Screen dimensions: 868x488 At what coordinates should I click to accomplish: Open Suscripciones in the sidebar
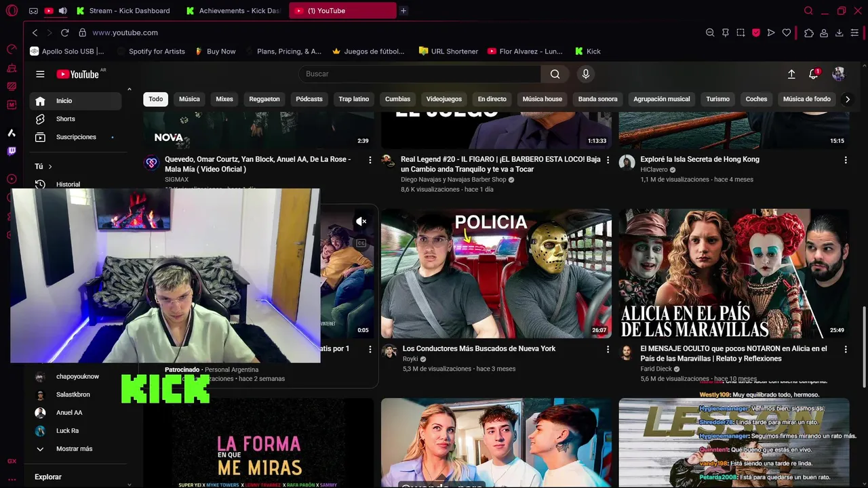pyautogui.click(x=75, y=137)
